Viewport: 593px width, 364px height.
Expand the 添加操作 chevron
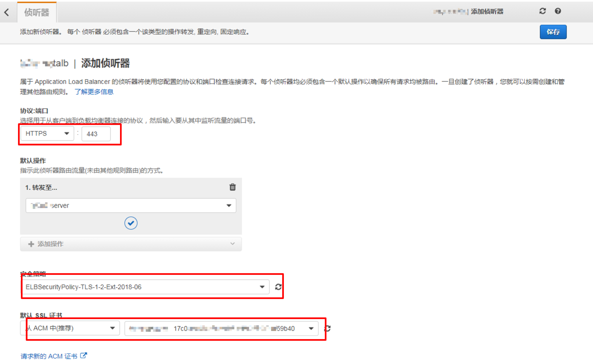(x=232, y=244)
